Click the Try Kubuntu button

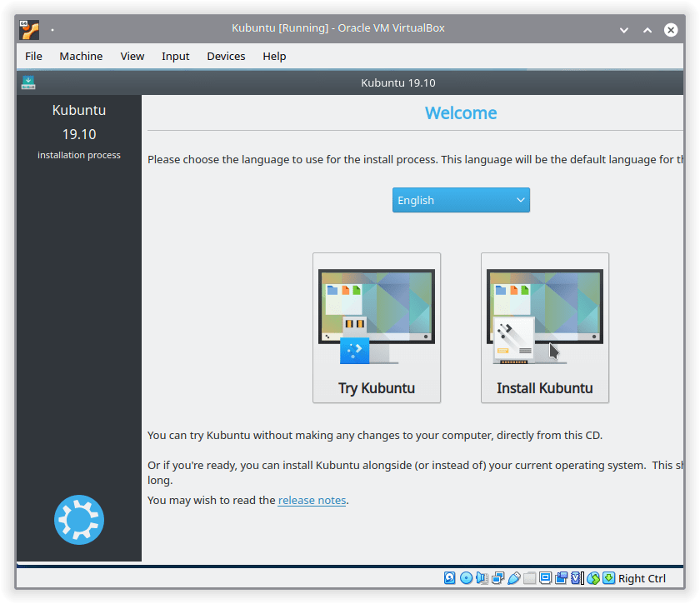pyautogui.click(x=377, y=327)
